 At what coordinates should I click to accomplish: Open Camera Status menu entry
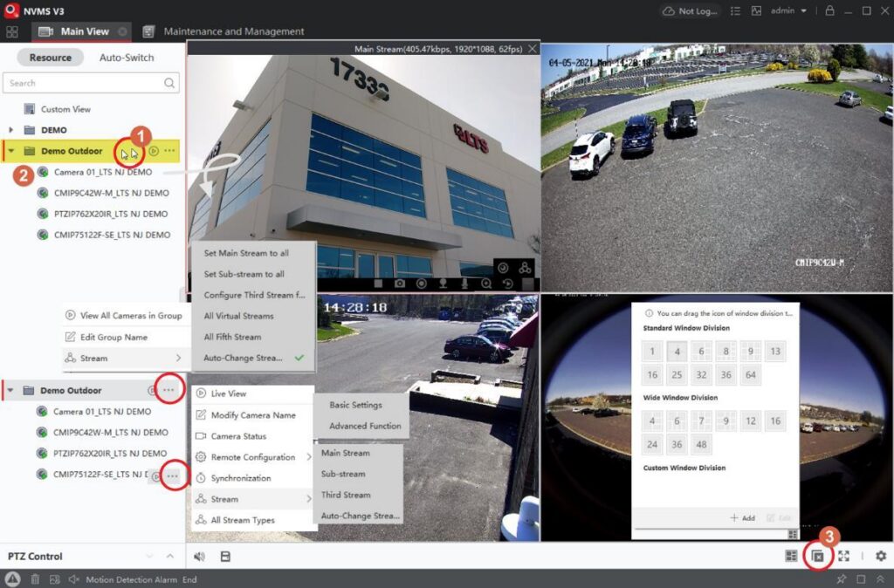(x=253, y=436)
